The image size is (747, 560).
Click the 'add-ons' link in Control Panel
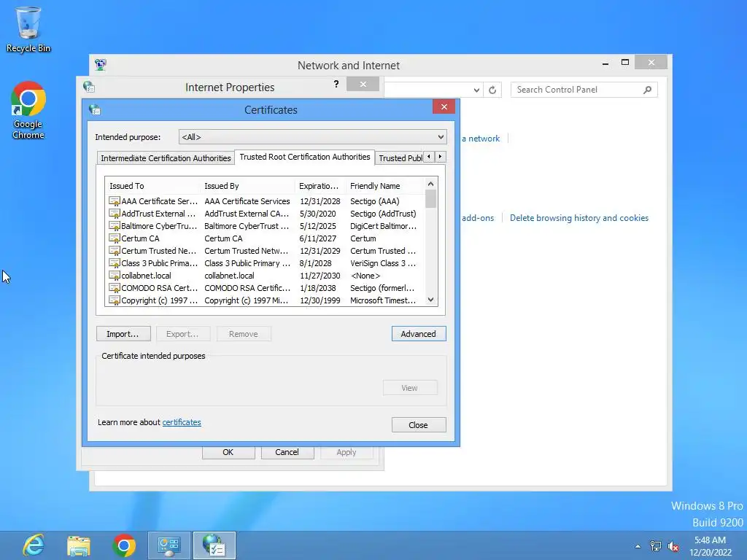point(478,217)
